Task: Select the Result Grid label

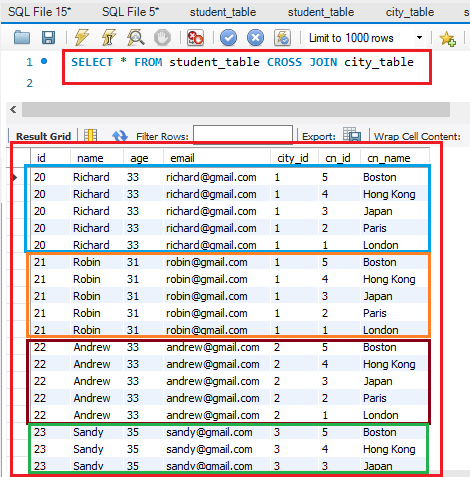Action: (43, 136)
